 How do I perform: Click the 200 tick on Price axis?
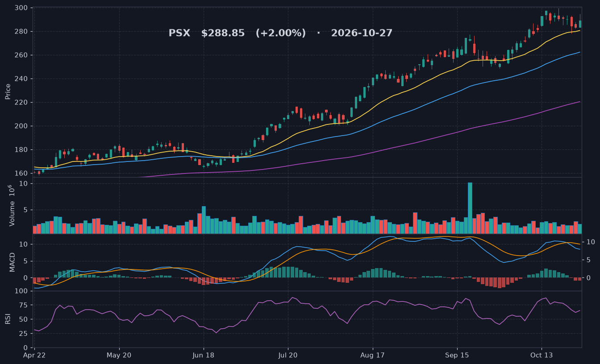click(x=21, y=126)
